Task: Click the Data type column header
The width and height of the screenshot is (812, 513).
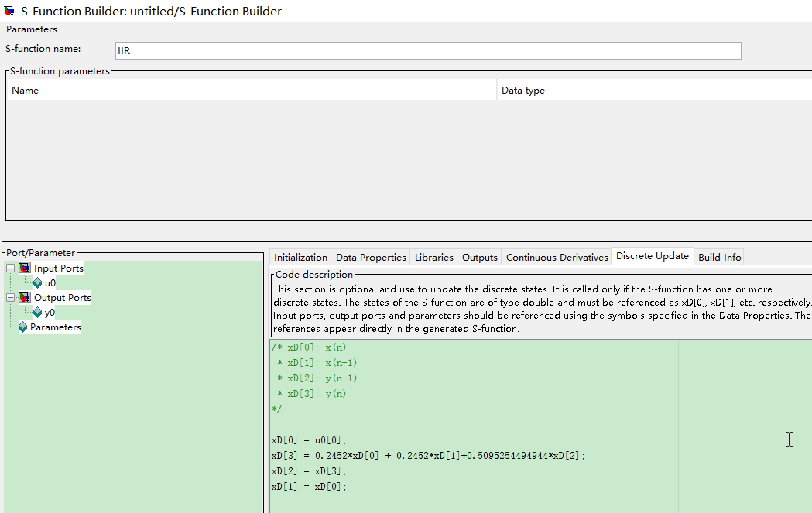Action: tap(654, 90)
